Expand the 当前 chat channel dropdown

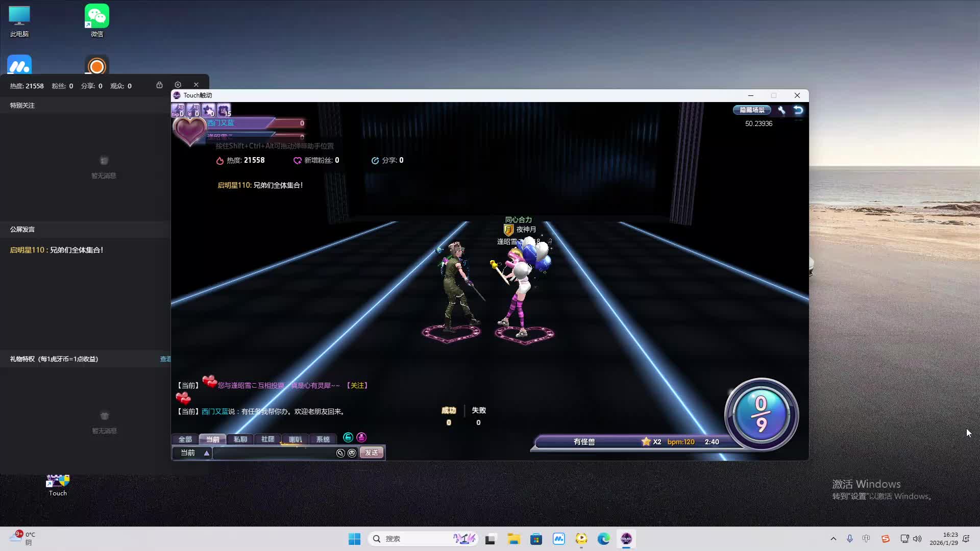click(x=206, y=453)
